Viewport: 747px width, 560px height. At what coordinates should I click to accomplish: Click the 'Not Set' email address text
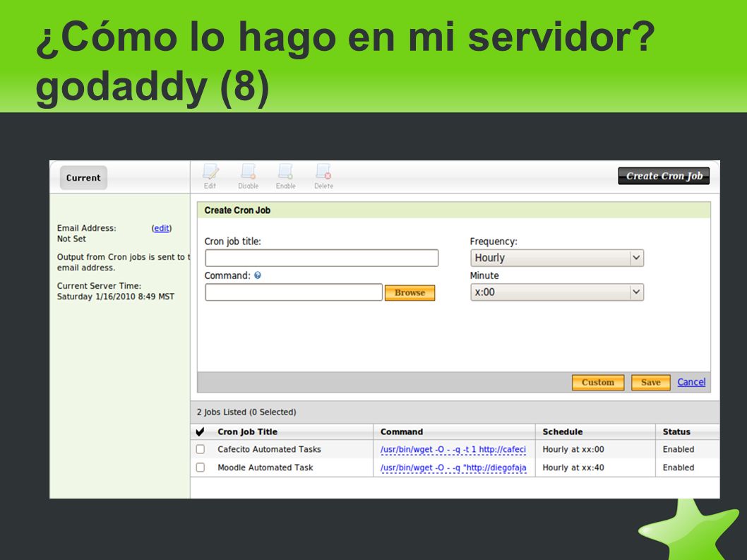[71, 239]
